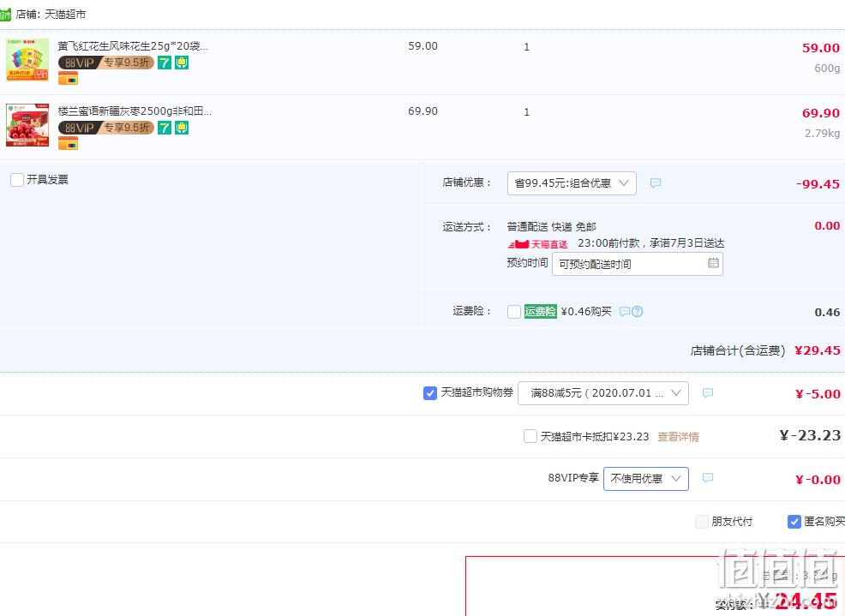Screen dimensions: 845x616
Task: Click the green 运费险 label badge
Action: point(541,312)
